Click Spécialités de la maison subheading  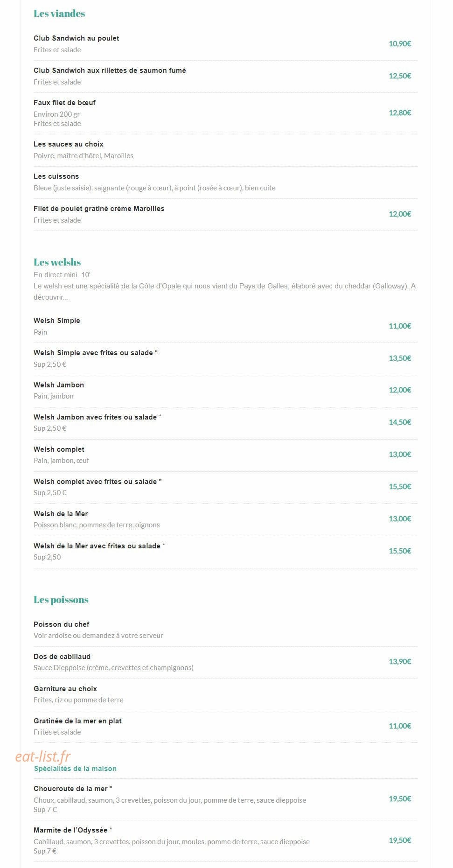pos(75,769)
